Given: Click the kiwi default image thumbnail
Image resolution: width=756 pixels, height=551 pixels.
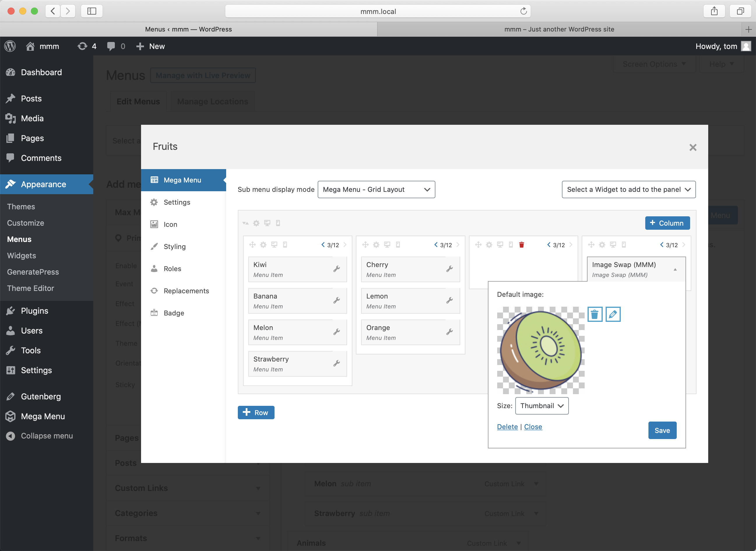Looking at the screenshot, I should point(541,350).
